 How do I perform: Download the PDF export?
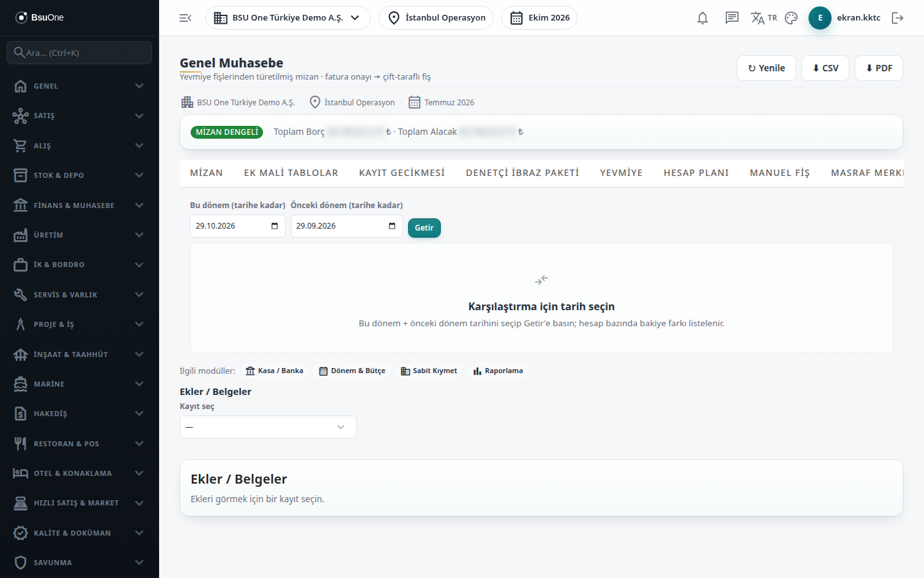879,68
